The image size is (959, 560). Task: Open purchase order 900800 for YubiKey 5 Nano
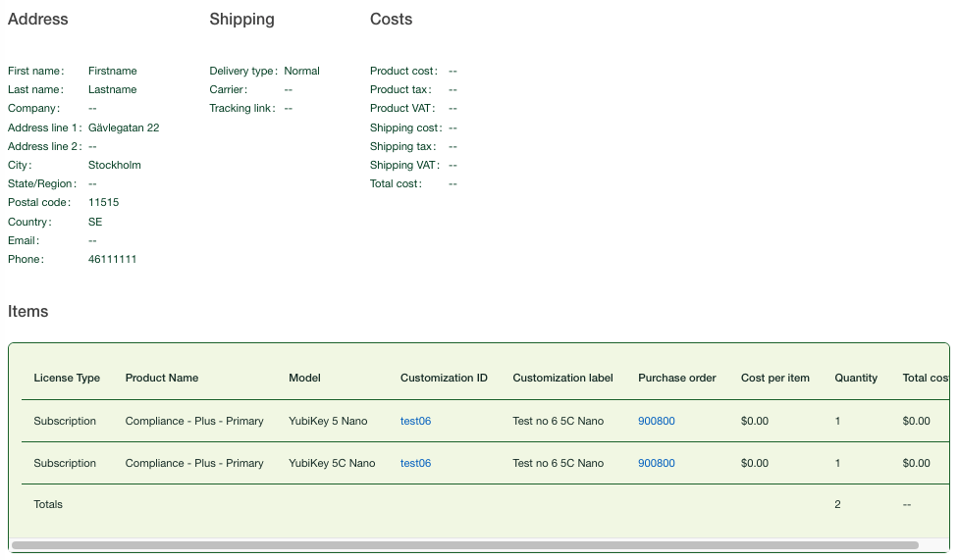click(656, 421)
